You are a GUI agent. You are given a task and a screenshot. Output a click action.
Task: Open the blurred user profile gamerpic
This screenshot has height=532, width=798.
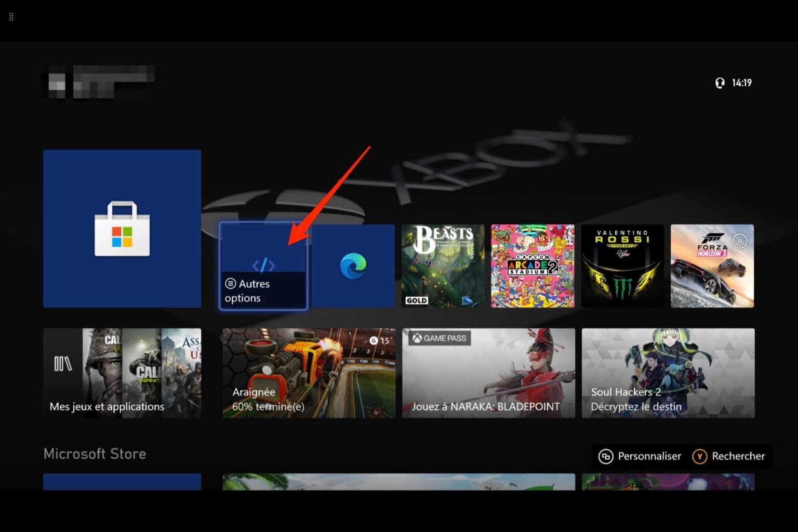57,83
